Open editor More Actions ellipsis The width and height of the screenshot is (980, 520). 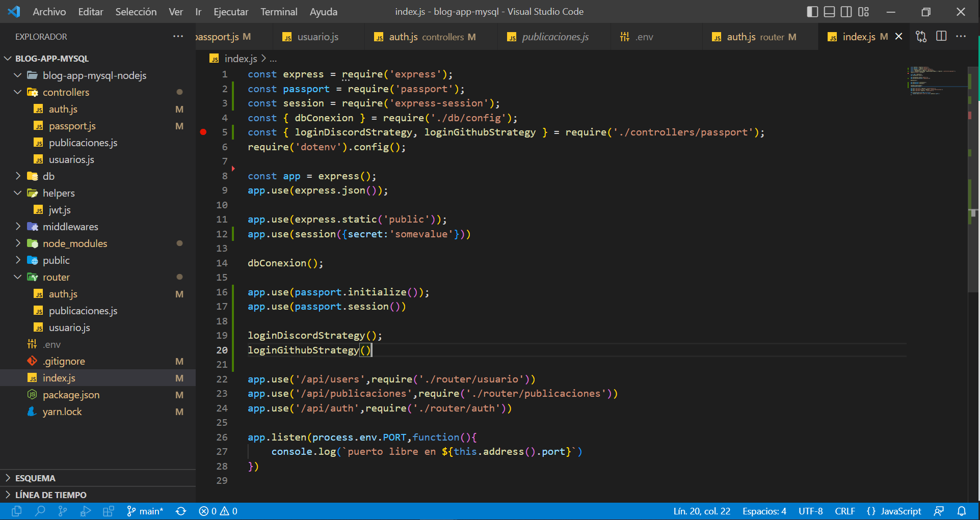click(x=961, y=37)
